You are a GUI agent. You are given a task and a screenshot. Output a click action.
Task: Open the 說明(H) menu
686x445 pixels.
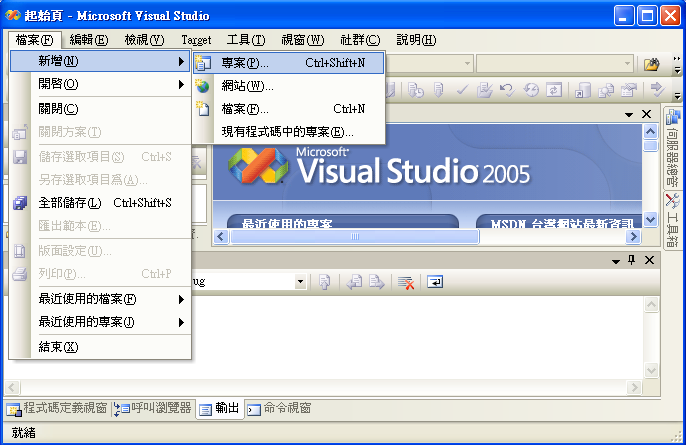coord(416,40)
